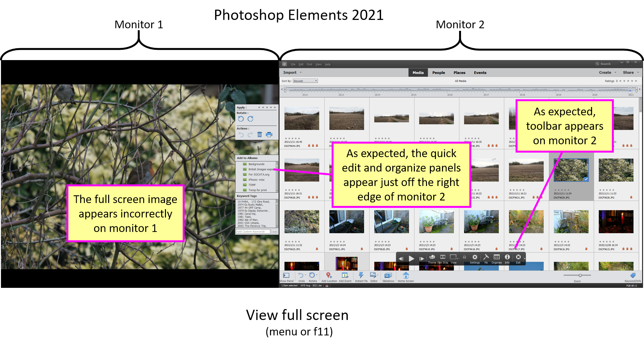Switch to the People tab
Viewport: 644px width, 346px height.
coord(439,73)
